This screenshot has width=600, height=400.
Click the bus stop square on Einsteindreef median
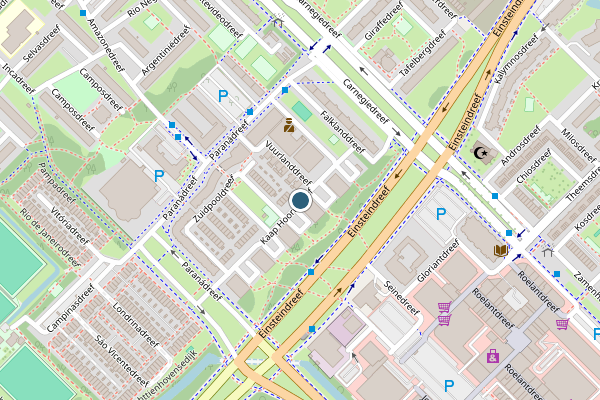[x=311, y=272]
